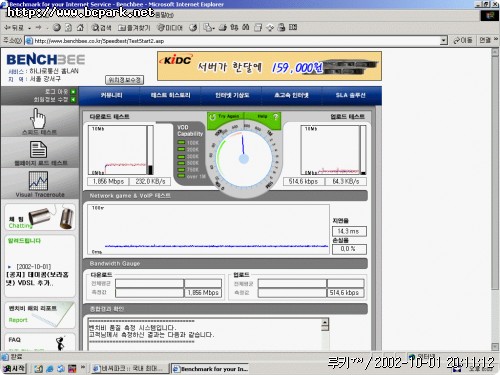Click the results text box scroll up arrow
This screenshot has height=375, width=500.
pyautogui.click(x=325, y=322)
